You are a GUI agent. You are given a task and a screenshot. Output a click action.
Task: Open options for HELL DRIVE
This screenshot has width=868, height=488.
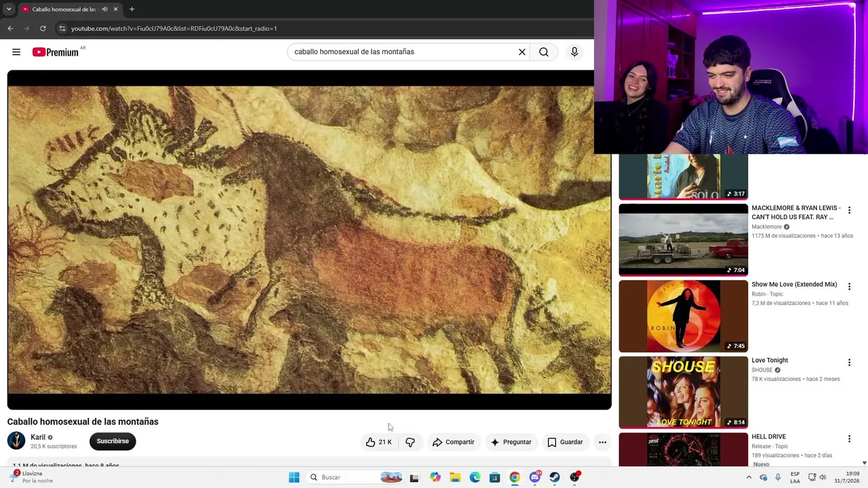(x=849, y=439)
